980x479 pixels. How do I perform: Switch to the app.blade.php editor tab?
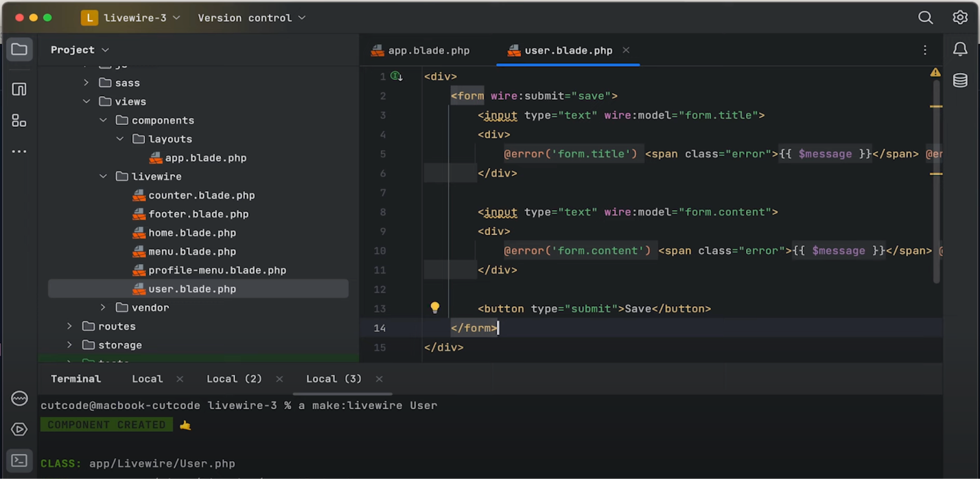coord(420,50)
